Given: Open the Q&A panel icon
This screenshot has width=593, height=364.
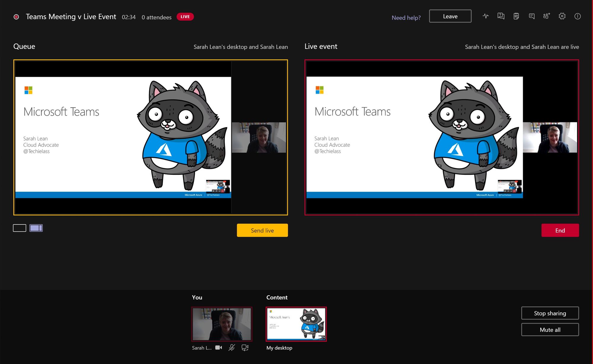Looking at the screenshot, I should click(x=501, y=16).
